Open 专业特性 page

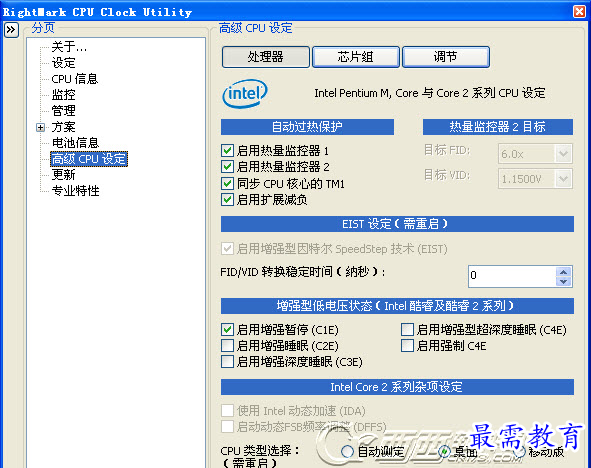75,191
